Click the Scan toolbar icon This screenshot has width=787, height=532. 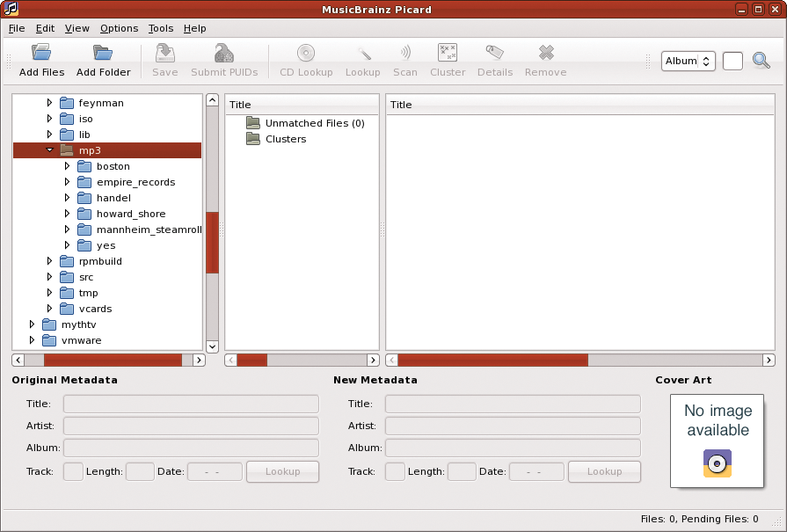[x=405, y=52]
